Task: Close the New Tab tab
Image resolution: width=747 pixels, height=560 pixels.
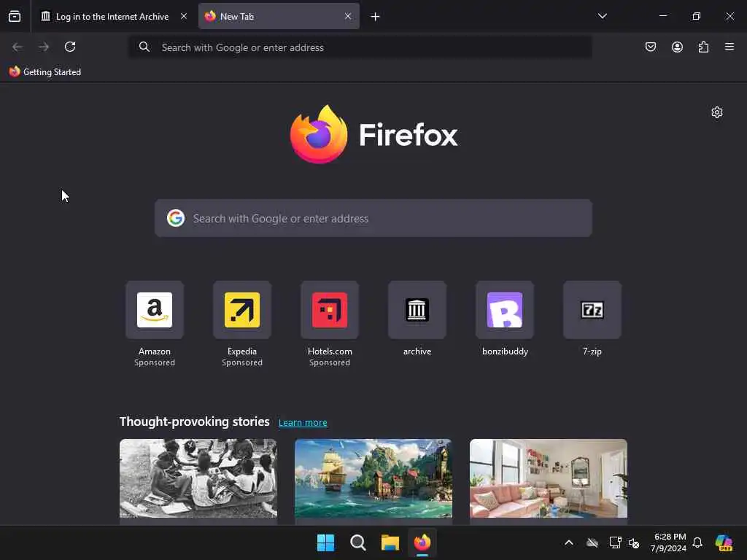Action: click(x=348, y=16)
